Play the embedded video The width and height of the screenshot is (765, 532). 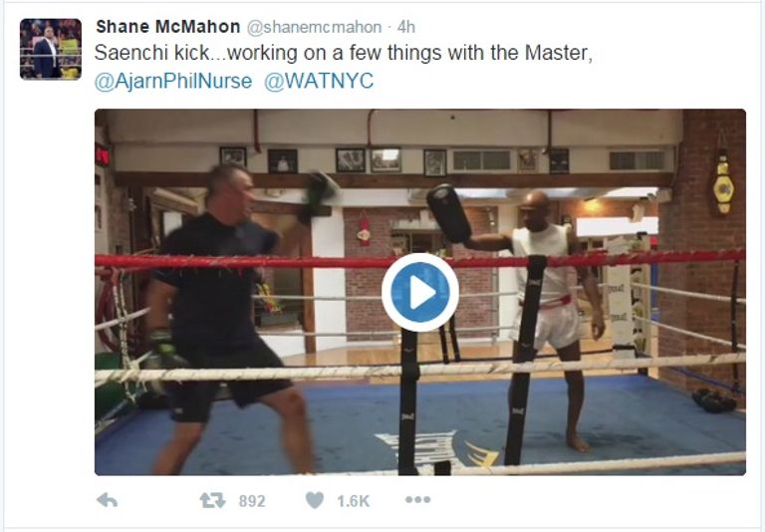click(420, 292)
